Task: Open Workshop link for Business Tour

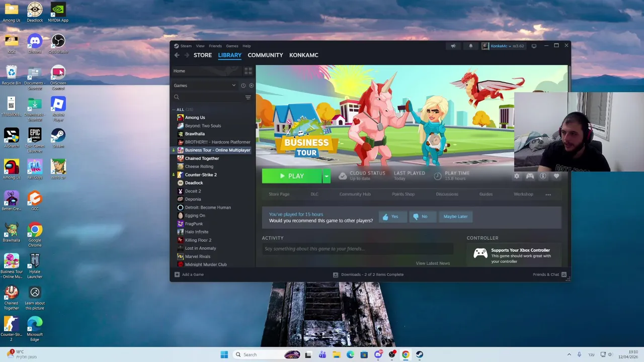Action: pyautogui.click(x=523, y=194)
